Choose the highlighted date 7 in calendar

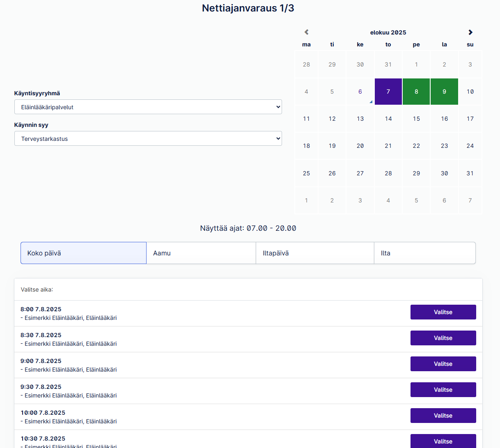pyautogui.click(x=388, y=92)
